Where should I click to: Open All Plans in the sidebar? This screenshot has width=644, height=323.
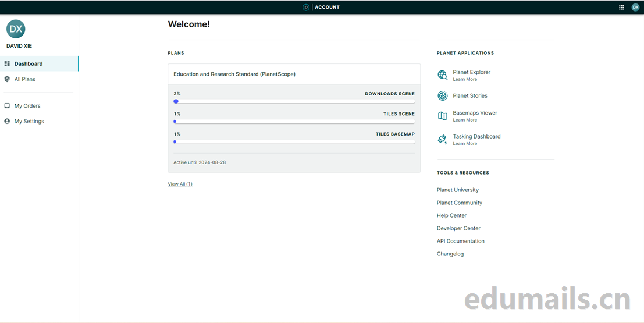click(x=25, y=79)
